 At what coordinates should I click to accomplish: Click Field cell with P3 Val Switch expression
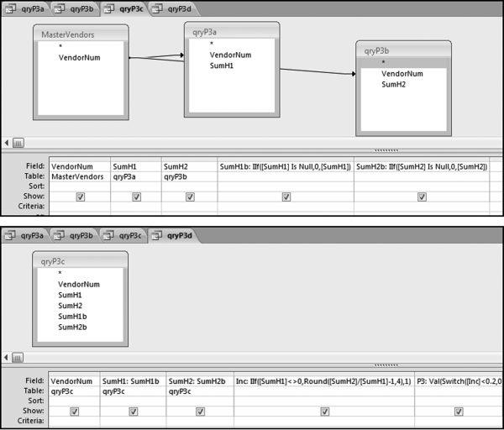[x=459, y=381]
